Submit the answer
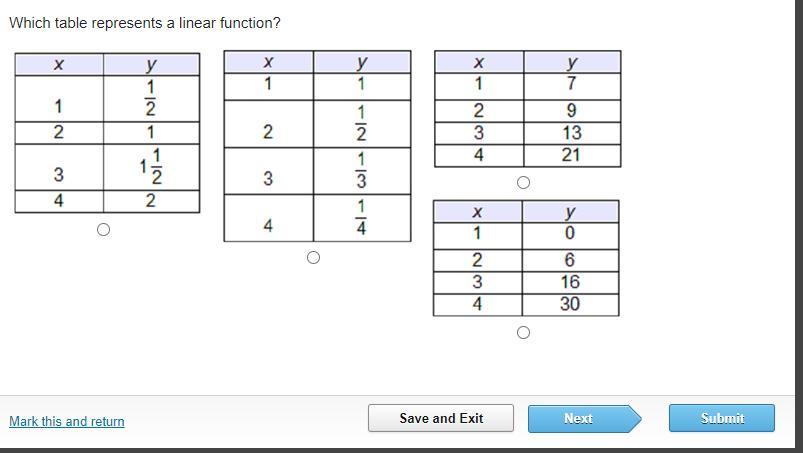Image resolution: width=803 pixels, height=453 pixels. point(722,418)
